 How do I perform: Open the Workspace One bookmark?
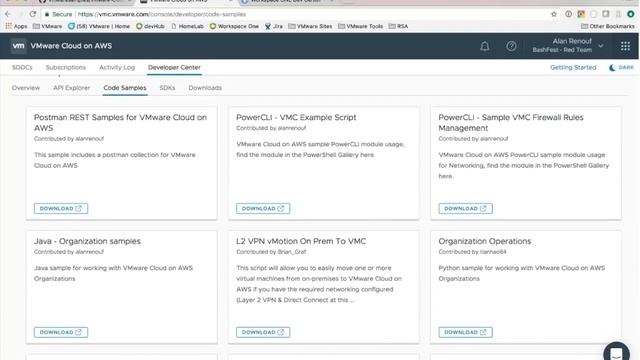234,26
